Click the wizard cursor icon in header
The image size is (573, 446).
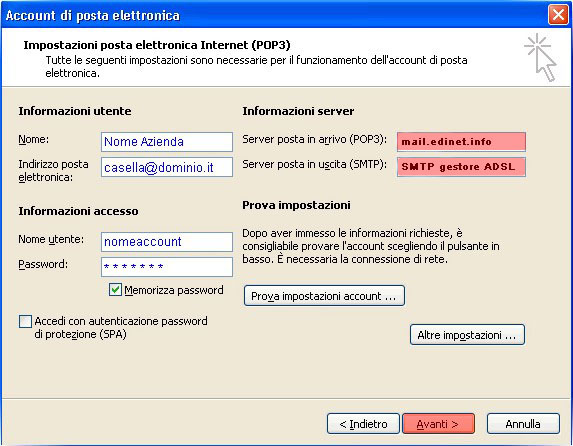coord(540,57)
